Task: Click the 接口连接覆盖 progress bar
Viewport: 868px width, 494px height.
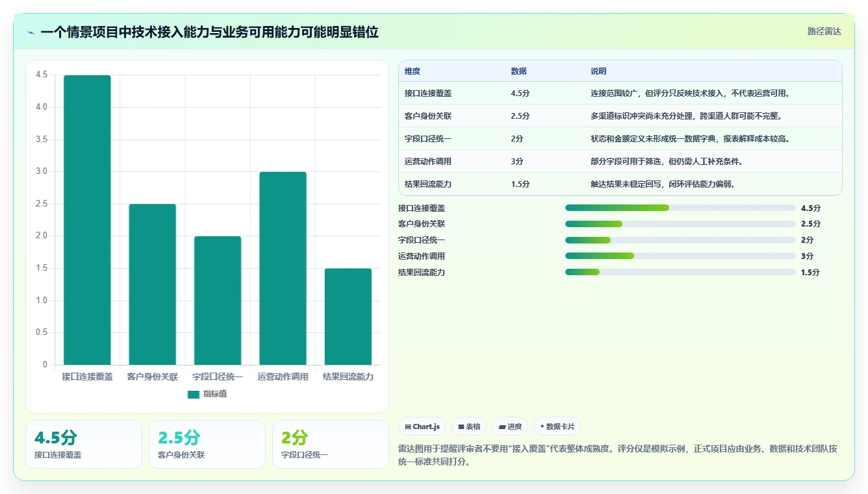Action: [x=680, y=208]
